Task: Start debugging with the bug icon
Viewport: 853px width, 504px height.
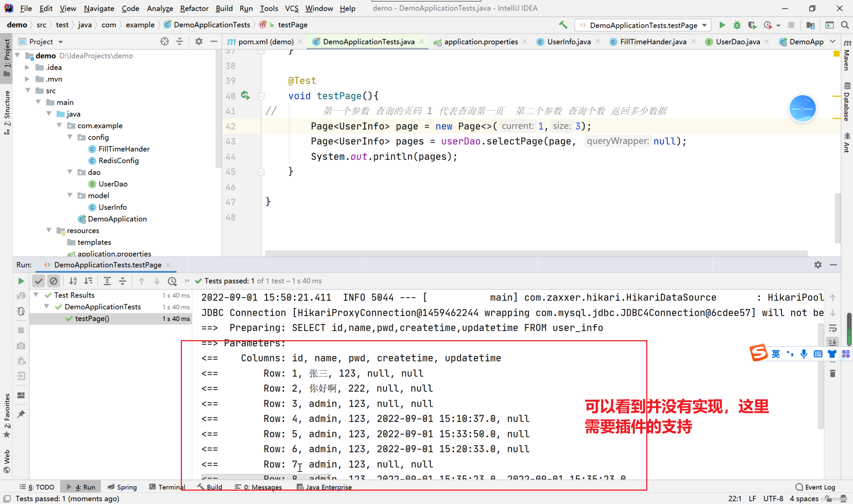Action: 737,25
